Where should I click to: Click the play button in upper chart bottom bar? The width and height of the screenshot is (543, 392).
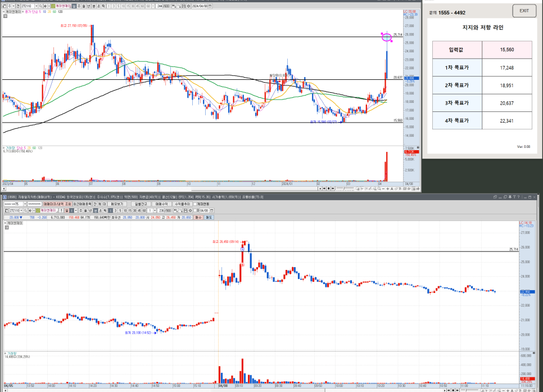pos(320,188)
